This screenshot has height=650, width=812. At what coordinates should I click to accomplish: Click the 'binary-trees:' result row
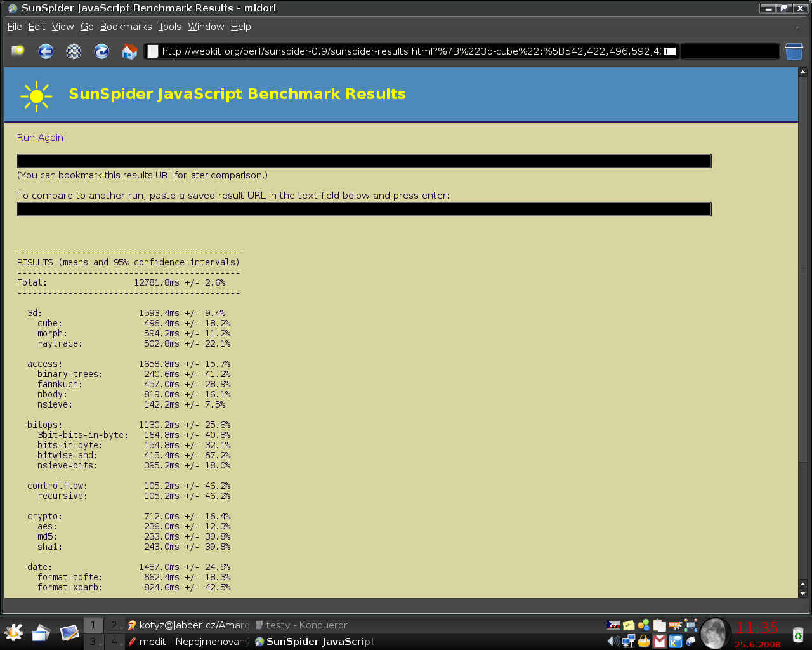click(x=134, y=374)
